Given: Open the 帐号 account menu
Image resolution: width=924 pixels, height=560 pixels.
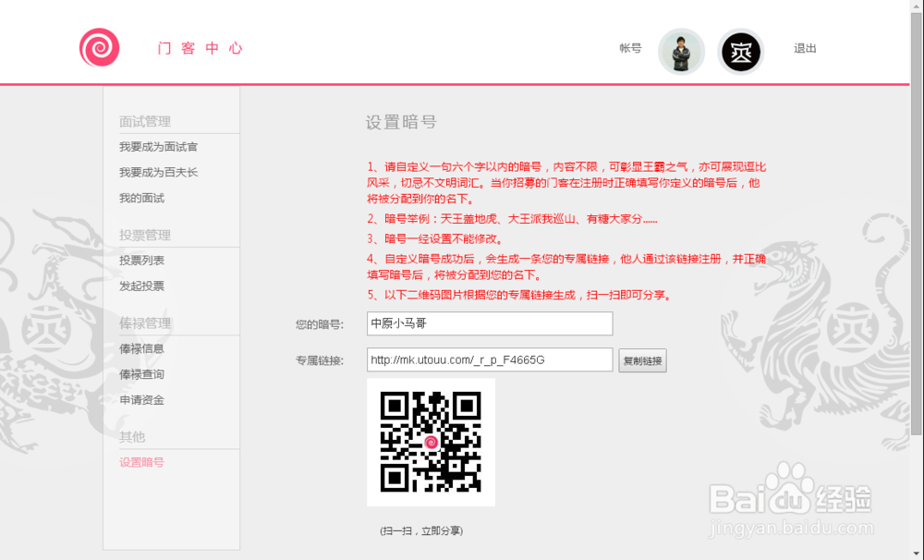Looking at the screenshot, I should (x=630, y=50).
